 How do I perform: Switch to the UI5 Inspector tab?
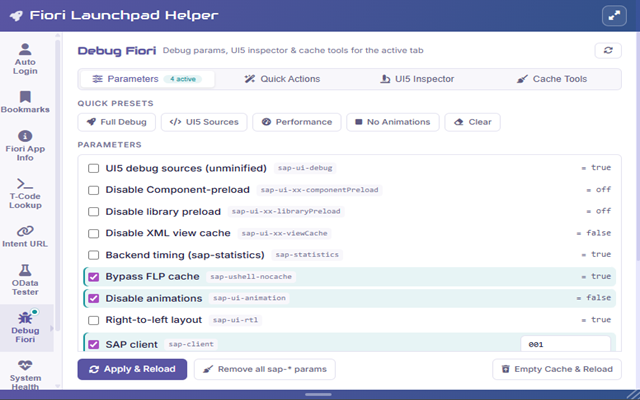pos(417,79)
